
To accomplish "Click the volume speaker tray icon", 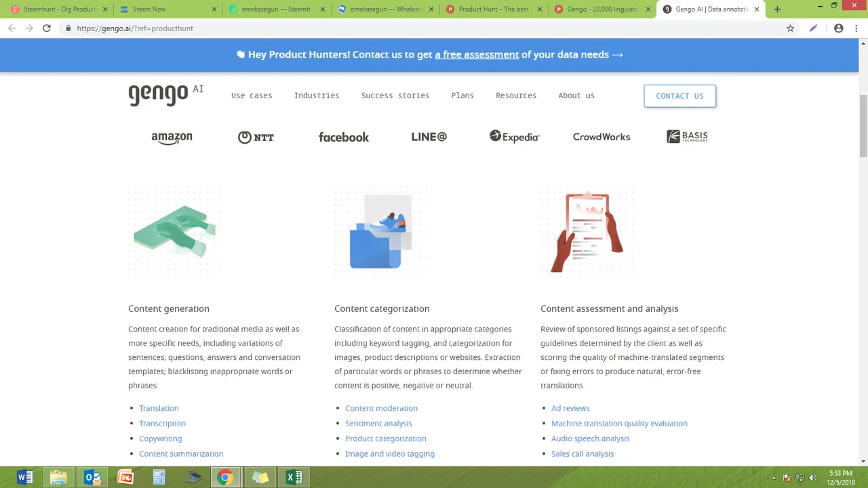I will click(813, 478).
